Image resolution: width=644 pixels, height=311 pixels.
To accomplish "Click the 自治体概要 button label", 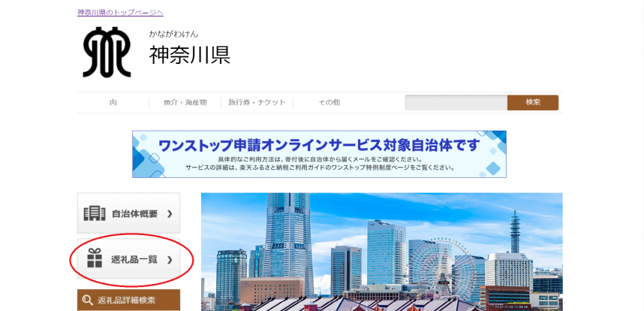I will 134,214.
